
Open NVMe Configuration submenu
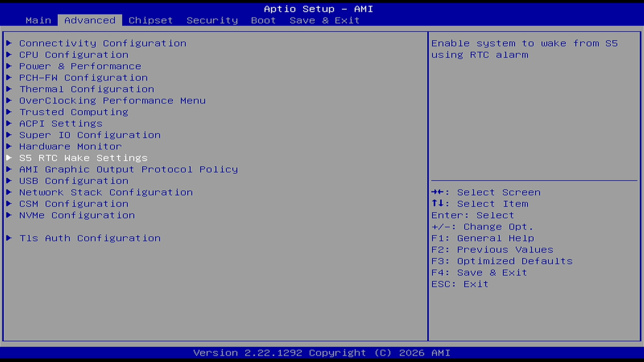pyautogui.click(x=77, y=215)
